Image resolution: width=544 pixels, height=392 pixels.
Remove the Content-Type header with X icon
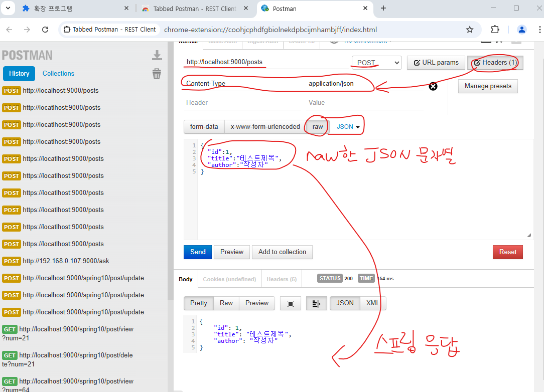click(x=433, y=86)
